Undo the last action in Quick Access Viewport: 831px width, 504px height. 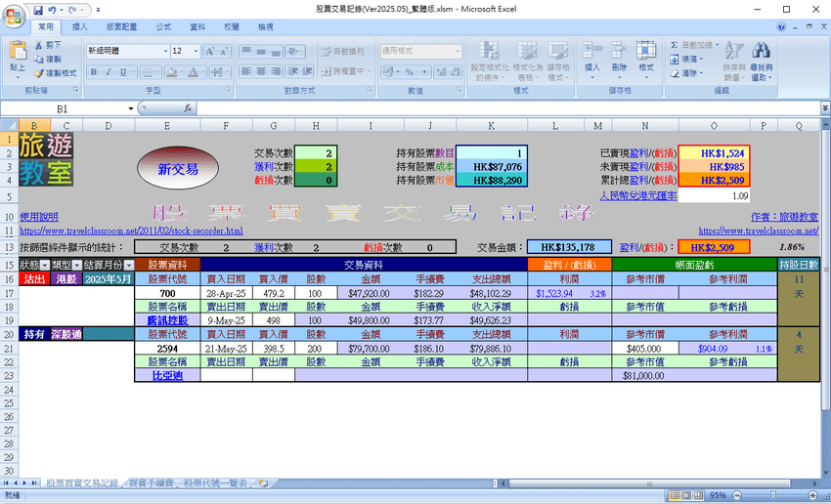[x=52, y=10]
